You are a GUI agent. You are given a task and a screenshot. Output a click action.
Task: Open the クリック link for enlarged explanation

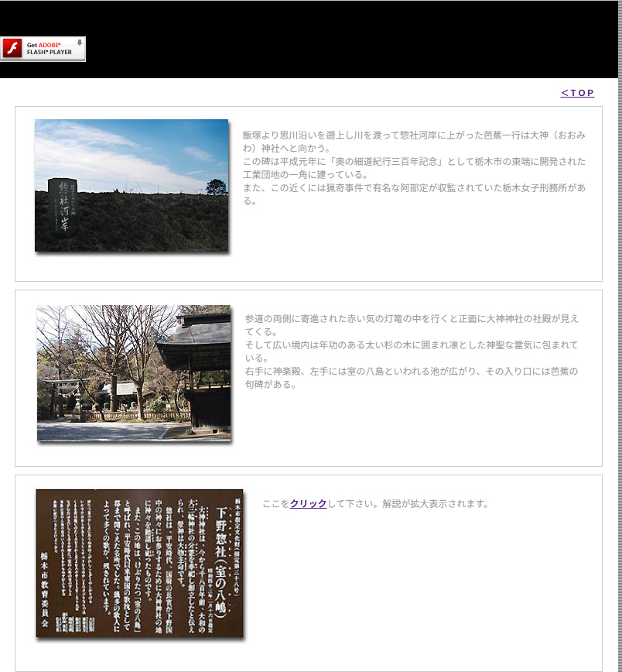pos(308,503)
